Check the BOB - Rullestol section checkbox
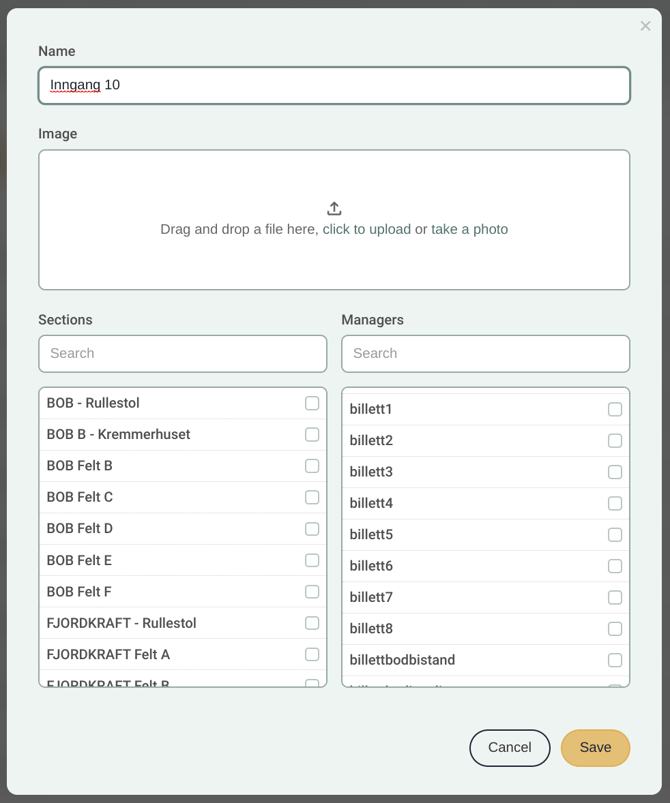Image resolution: width=670 pixels, height=803 pixels. 312,403
